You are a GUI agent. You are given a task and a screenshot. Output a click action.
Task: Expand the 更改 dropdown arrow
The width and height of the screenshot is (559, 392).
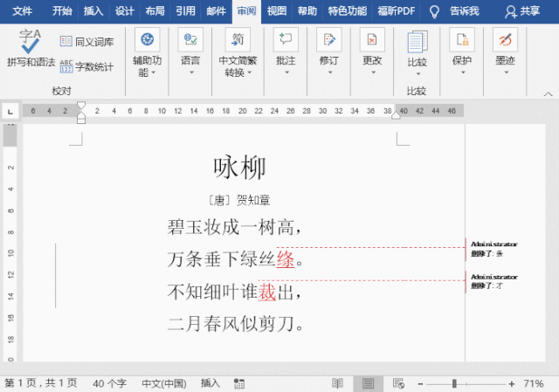(373, 72)
